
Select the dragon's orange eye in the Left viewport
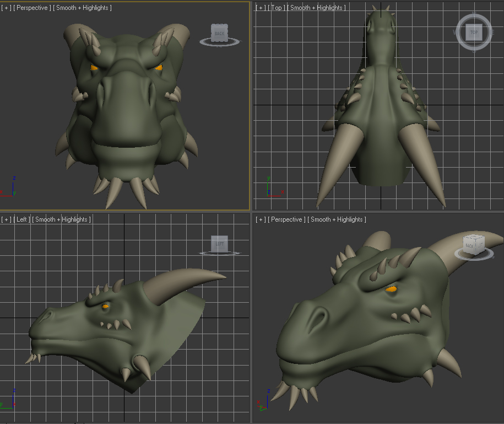(x=105, y=306)
